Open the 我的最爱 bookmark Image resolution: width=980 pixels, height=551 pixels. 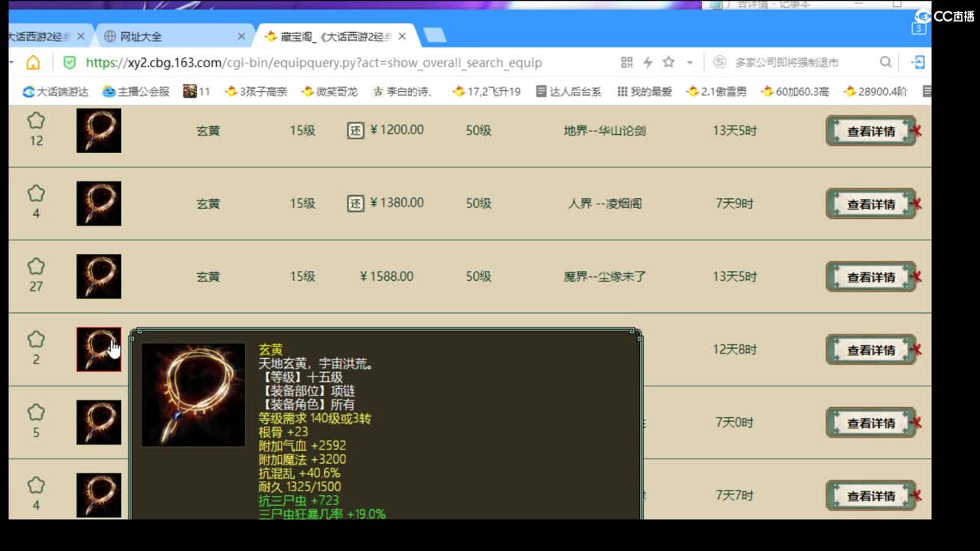pyautogui.click(x=644, y=92)
